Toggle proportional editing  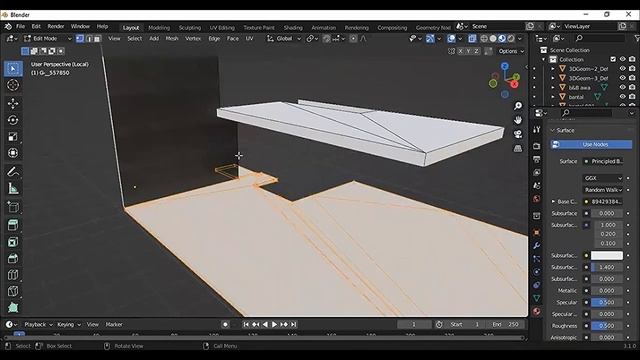353,38
